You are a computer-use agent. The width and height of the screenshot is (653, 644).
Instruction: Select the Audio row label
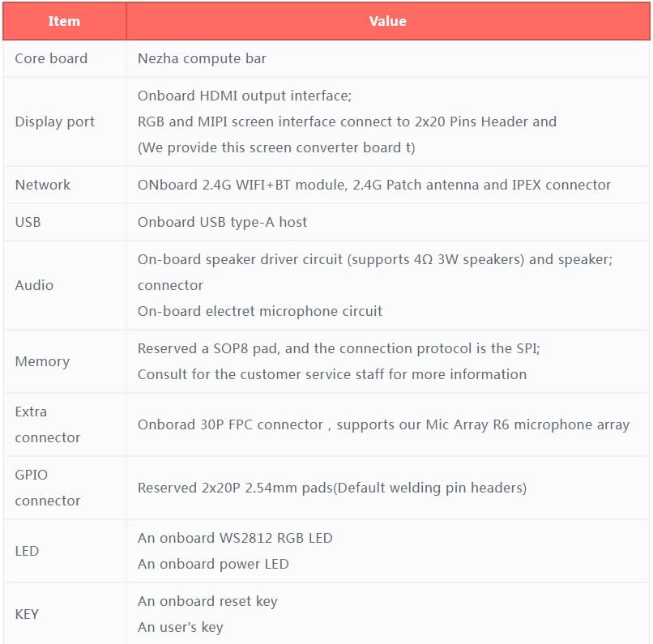click(34, 285)
